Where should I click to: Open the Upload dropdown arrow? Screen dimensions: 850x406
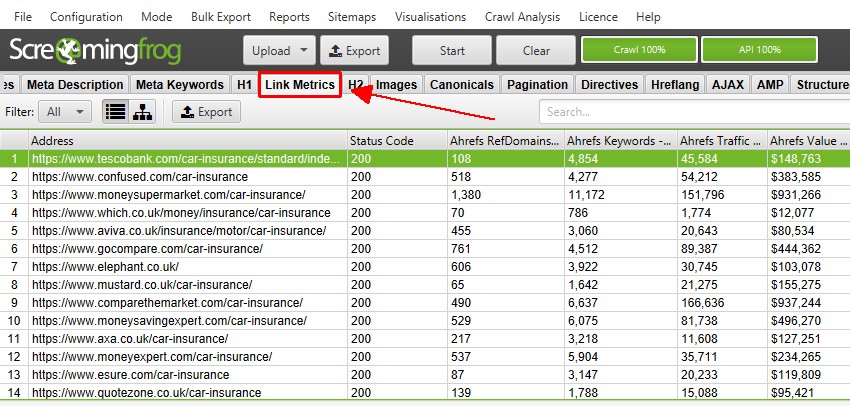[304, 50]
